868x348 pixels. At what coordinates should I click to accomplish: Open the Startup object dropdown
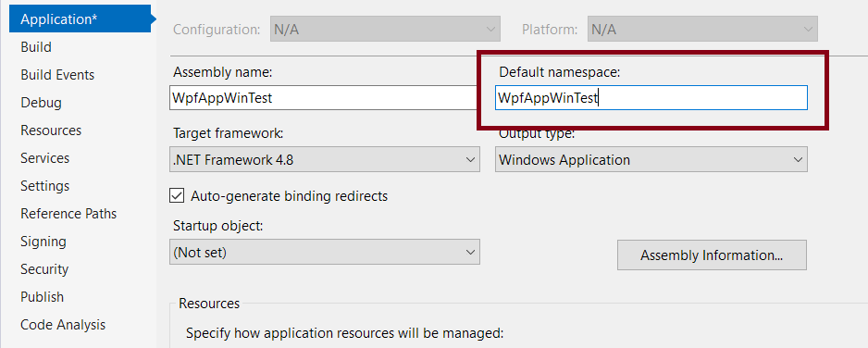pos(325,253)
